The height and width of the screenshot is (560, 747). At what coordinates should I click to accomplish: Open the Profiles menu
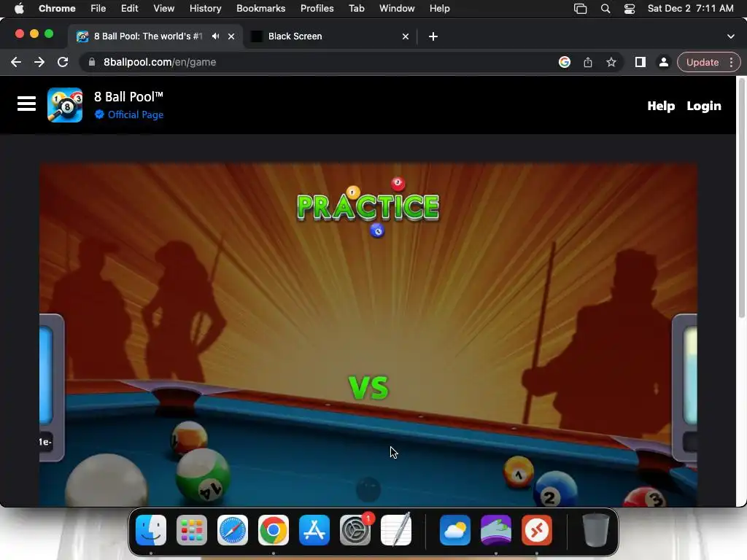coord(317,8)
